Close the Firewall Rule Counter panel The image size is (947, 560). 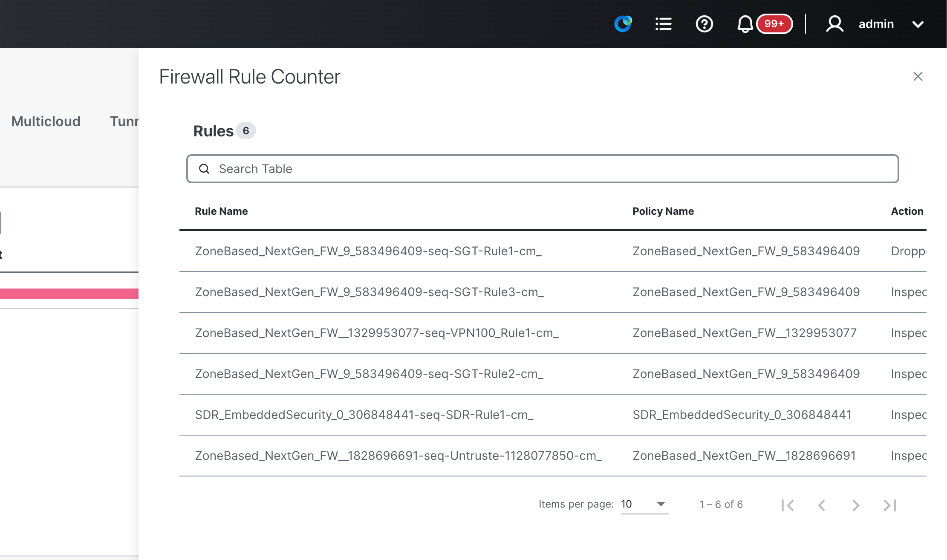tap(918, 76)
